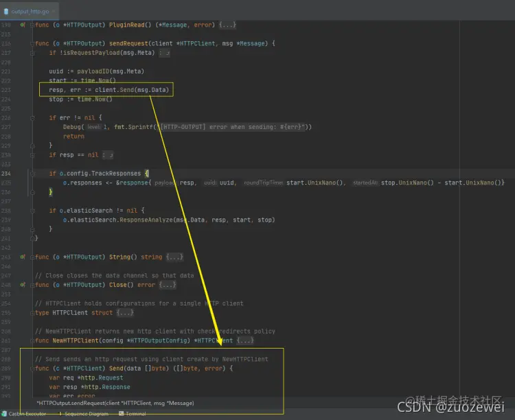Click the return statement on line 228
The width and height of the screenshot is (515, 420).
point(73,137)
